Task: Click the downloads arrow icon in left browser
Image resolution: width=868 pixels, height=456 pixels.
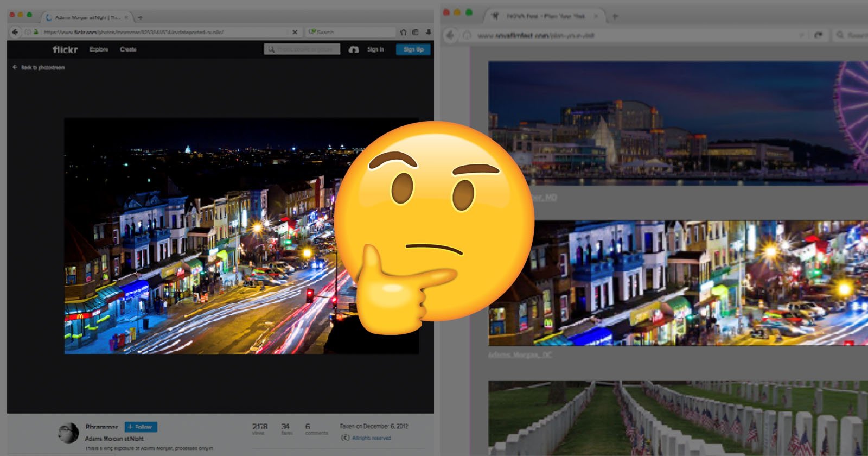Action: pyautogui.click(x=428, y=32)
